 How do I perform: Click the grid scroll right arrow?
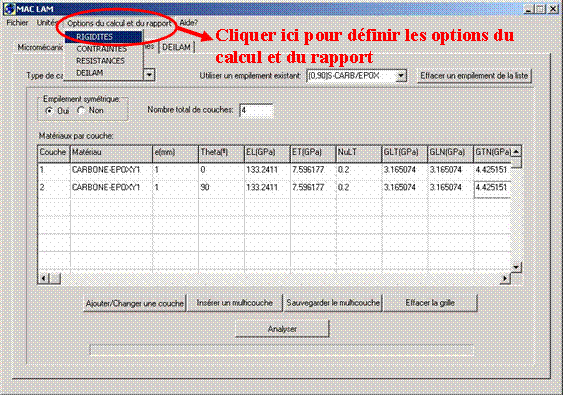click(505, 278)
